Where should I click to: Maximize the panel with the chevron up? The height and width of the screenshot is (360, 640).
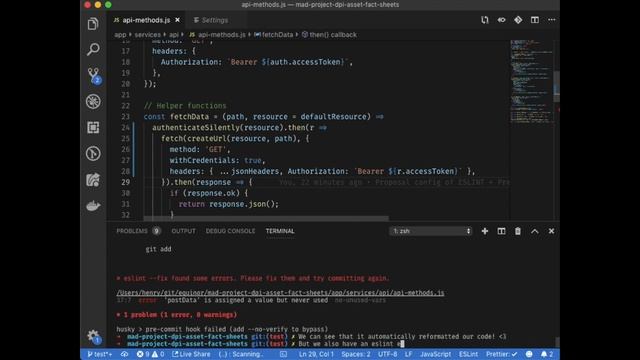[x=535, y=231]
